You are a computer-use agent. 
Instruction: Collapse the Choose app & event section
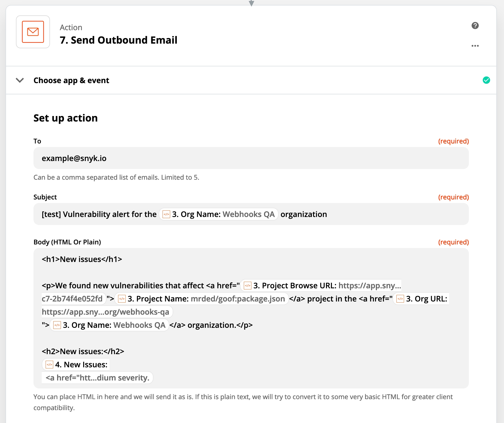[20, 80]
